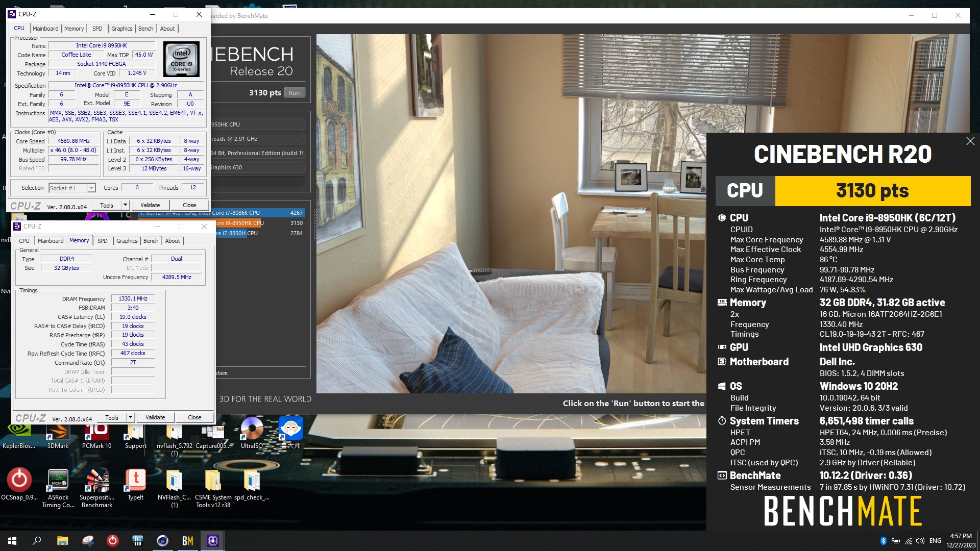Open Cinebench from the taskbar
The image size is (980, 551).
(163, 541)
